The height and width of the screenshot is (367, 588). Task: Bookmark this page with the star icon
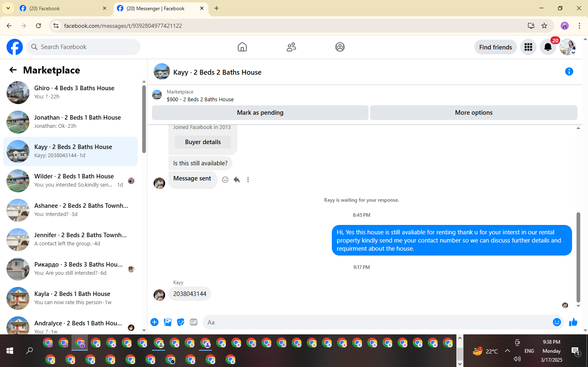pyautogui.click(x=544, y=26)
